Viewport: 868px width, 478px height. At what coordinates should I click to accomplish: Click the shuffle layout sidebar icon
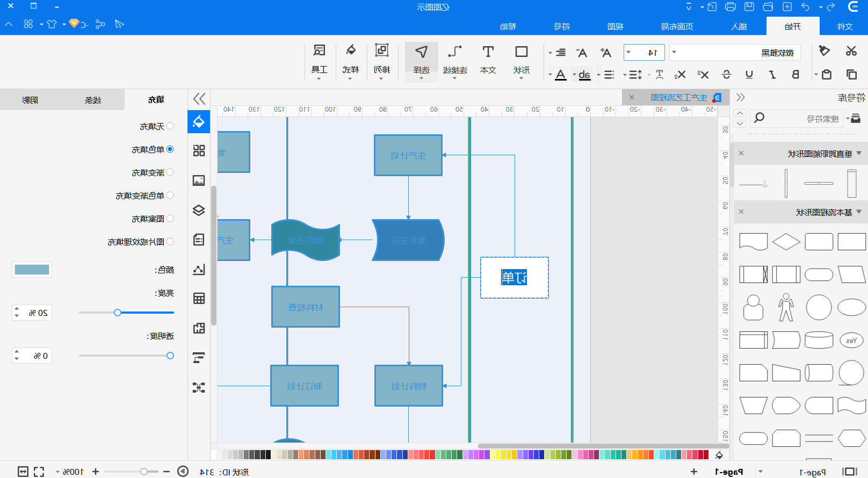(x=199, y=387)
